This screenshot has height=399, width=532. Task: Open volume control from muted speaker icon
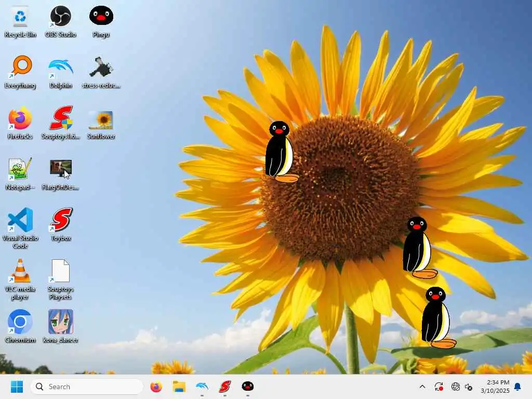(469, 387)
